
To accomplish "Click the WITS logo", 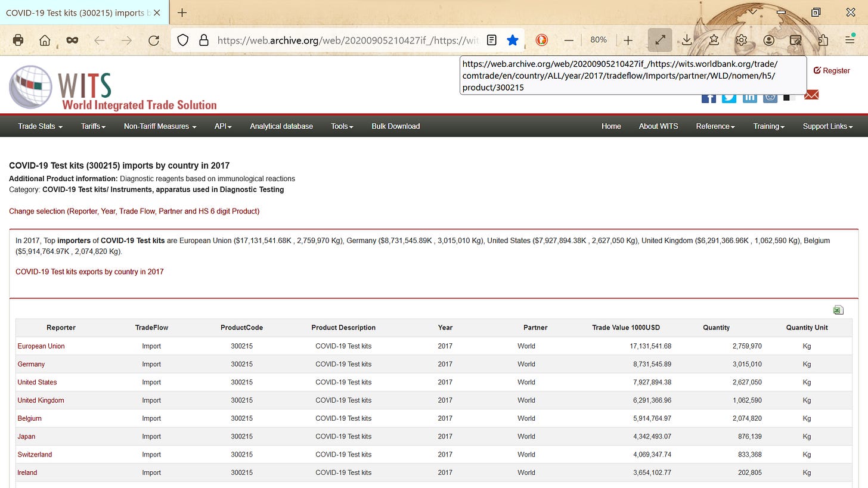I will click(x=113, y=88).
